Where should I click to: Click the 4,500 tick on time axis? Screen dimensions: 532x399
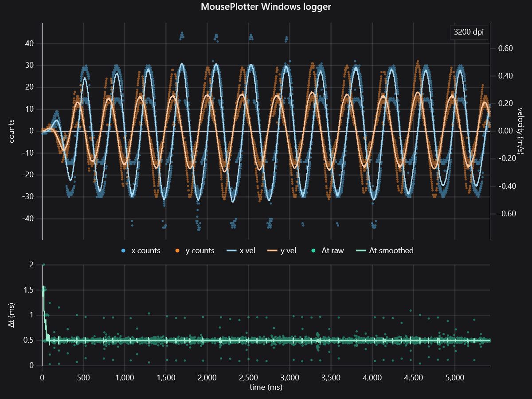[x=414, y=378]
